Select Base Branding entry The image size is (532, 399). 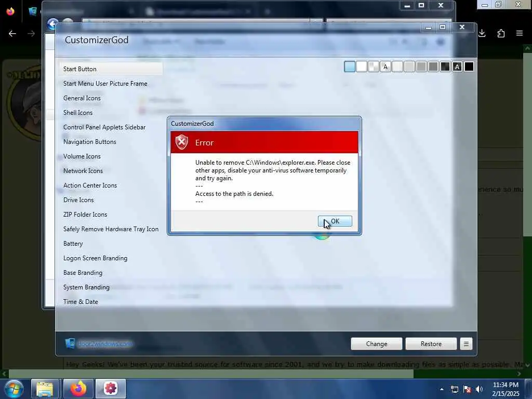point(83,273)
